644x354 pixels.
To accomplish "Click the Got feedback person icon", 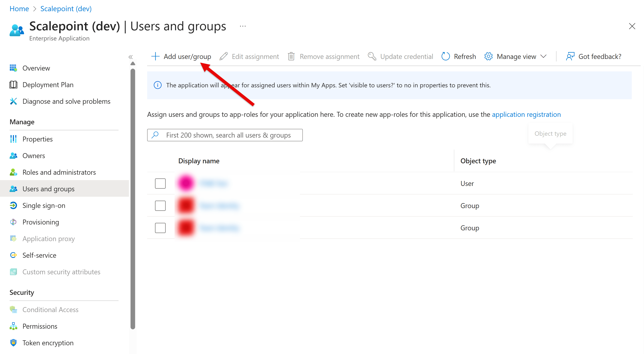I will (x=570, y=56).
